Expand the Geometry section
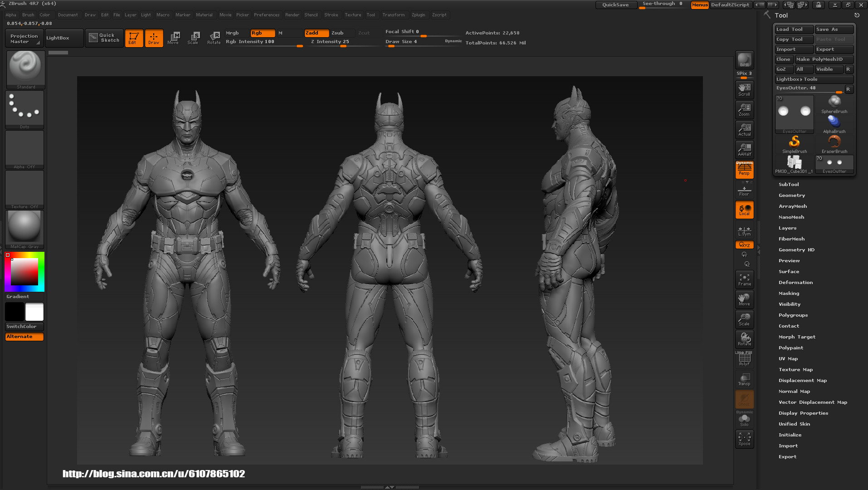This screenshot has width=868, height=490. (x=792, y=196)
